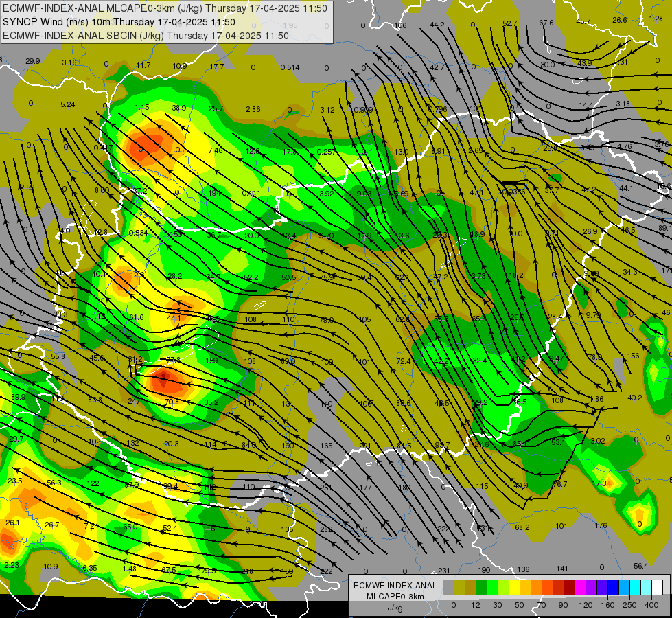Pick the bright cyan swatch after 250
The height and width of the screenshot is (618, 672).
pyautogui.click(x=635, y=588)
